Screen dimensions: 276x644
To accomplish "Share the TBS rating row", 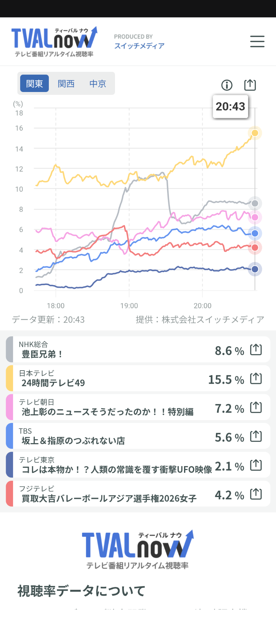I will 256,436.
